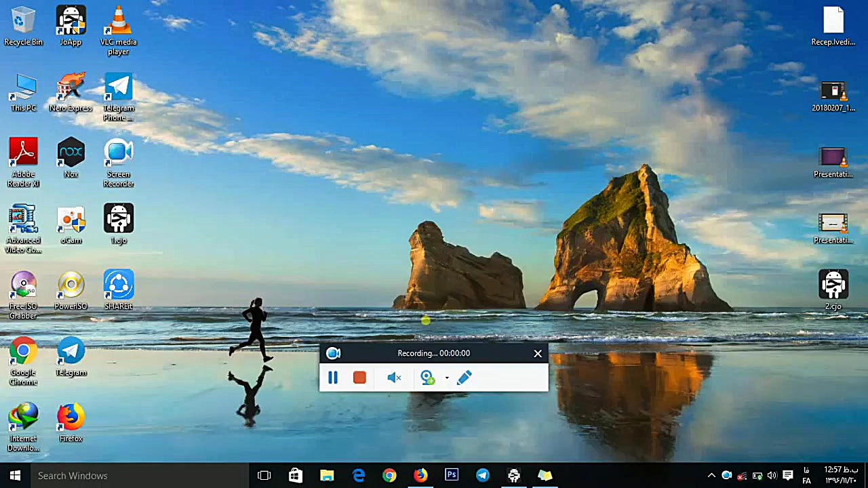Image resolution: width=868 pixels, height=488 pixels.
Task: Select the oCam desktop icon
Action: tap(71, 225)
